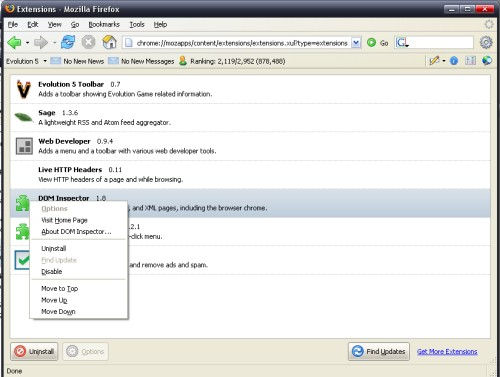Viewport: 500px width, 377px height.
Task: Click the page icon in the address bar
Action: (x=129, y=43)
